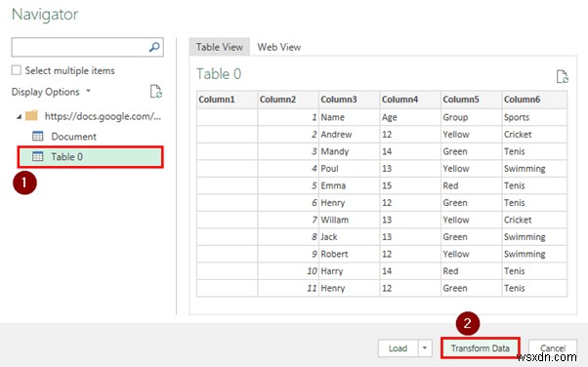Collapse the docs.google.com tree node
588x367 pixels.
click(19, 116)
